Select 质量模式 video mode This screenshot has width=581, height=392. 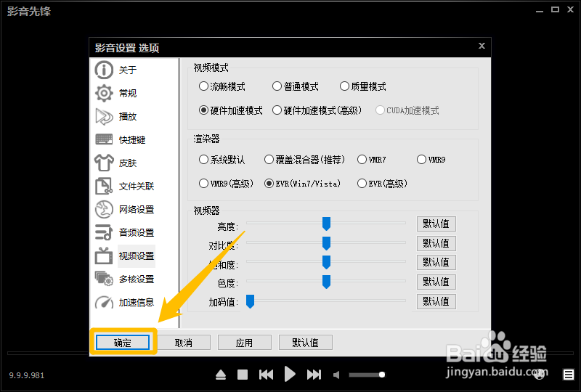362,86
